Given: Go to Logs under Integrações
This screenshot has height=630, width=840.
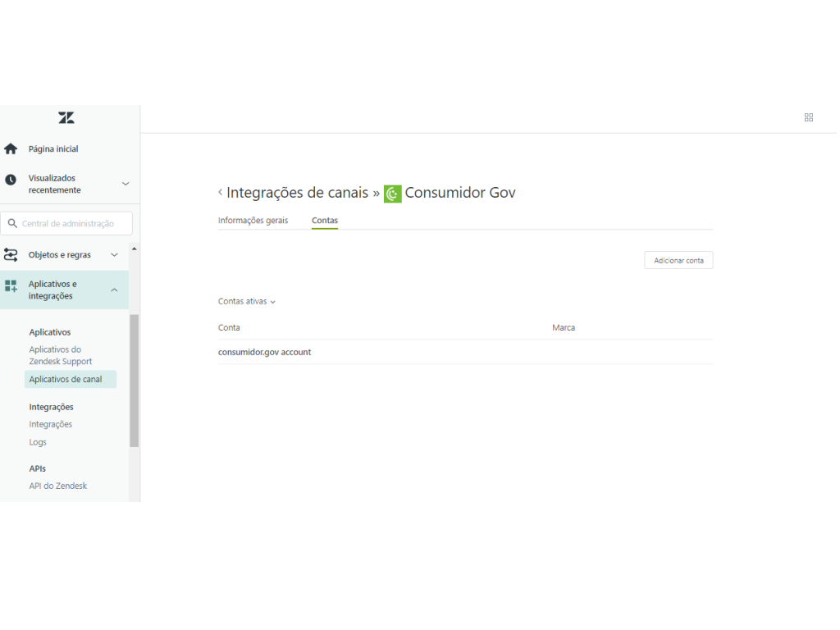Looking at the screenshot, I should pos(38,442).
